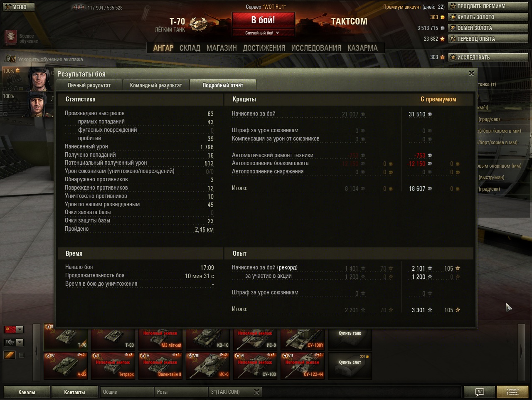Image resolution: width=532 pixels, height=400 pixels.
Task: Click the ИССЛЕДОВАТЬ button
Action: pyautogui.click(x=488, y=57)
